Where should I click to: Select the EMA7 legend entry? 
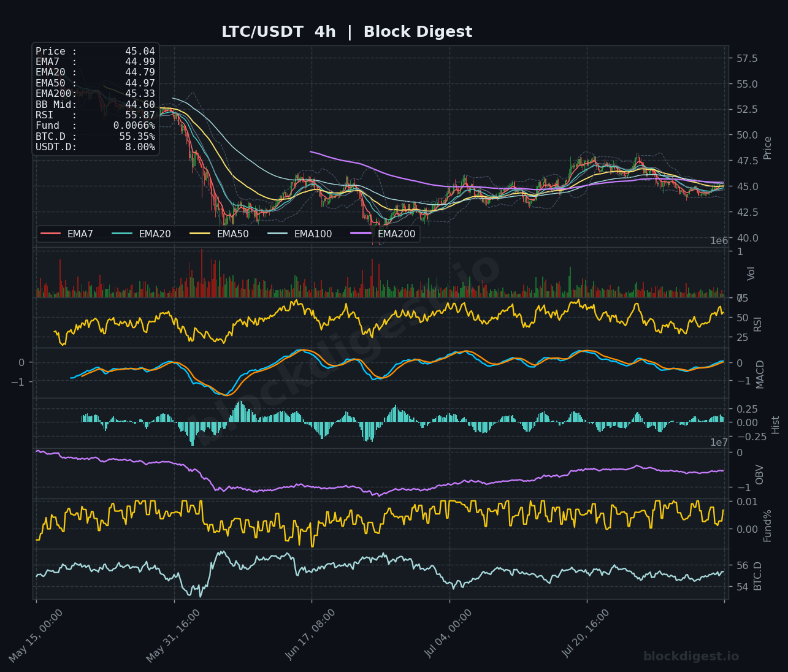coord(67,234)
